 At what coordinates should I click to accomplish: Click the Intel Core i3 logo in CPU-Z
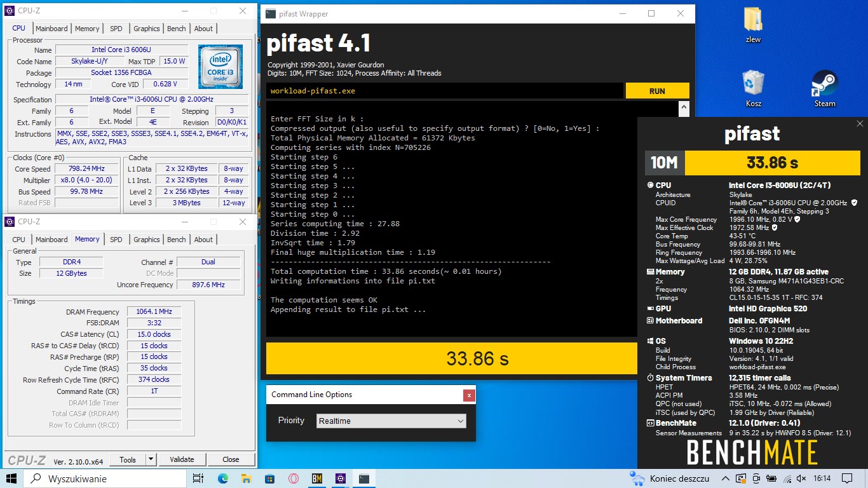(x=220, y=67)
